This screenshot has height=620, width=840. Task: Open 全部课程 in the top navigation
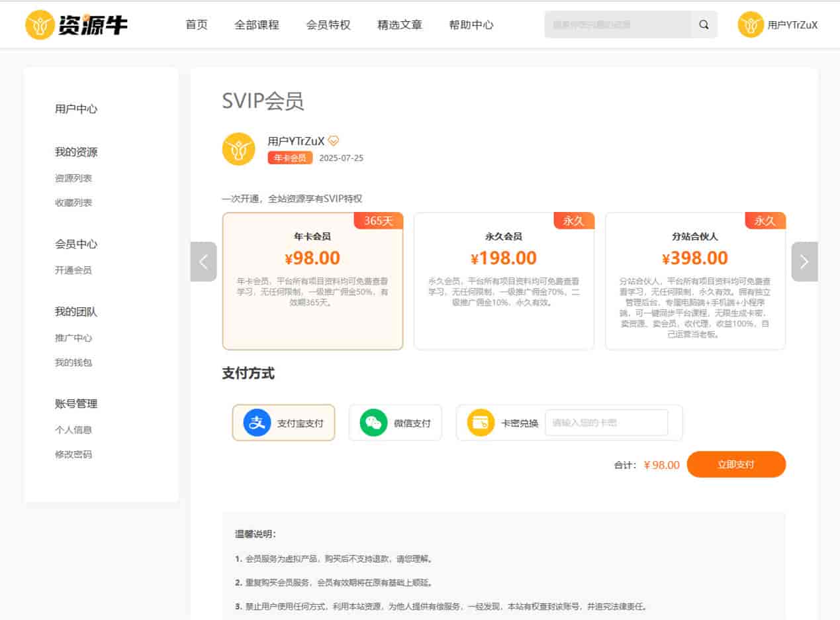click(257, 25)
